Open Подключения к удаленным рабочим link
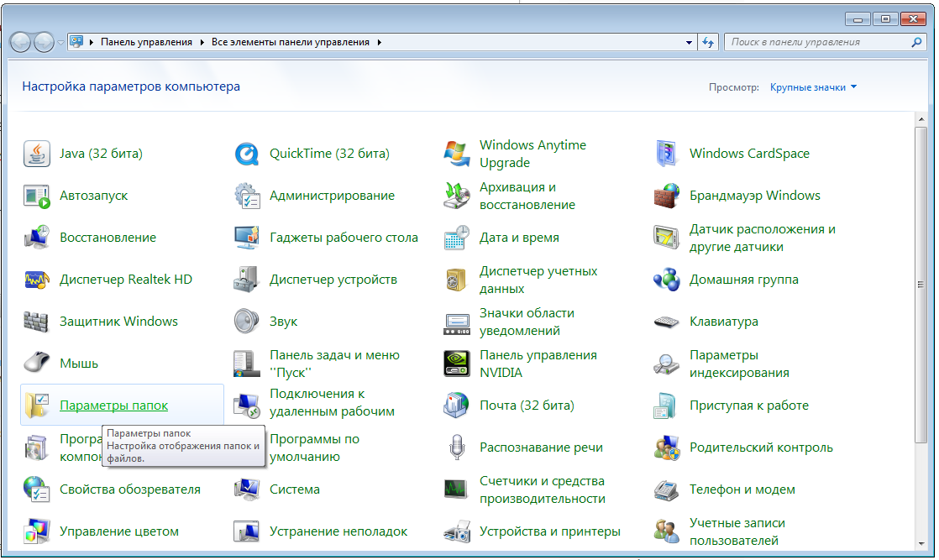939x560 pixels. tap(332, 402)
